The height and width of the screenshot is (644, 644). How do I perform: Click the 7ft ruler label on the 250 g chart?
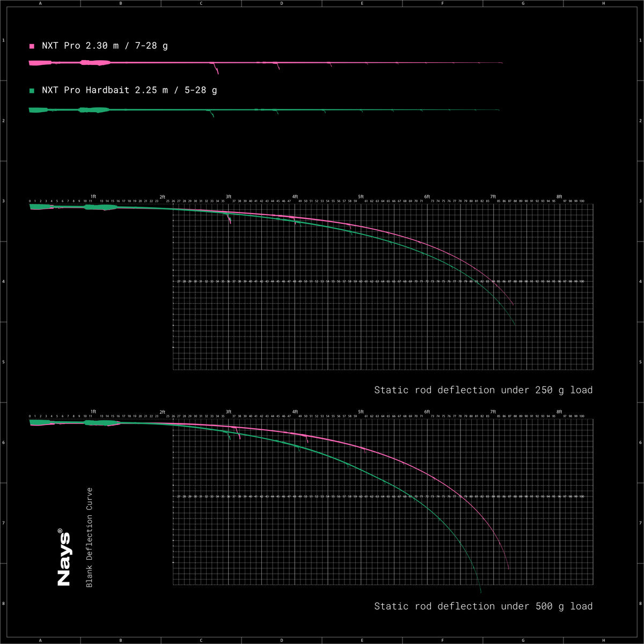493,197
